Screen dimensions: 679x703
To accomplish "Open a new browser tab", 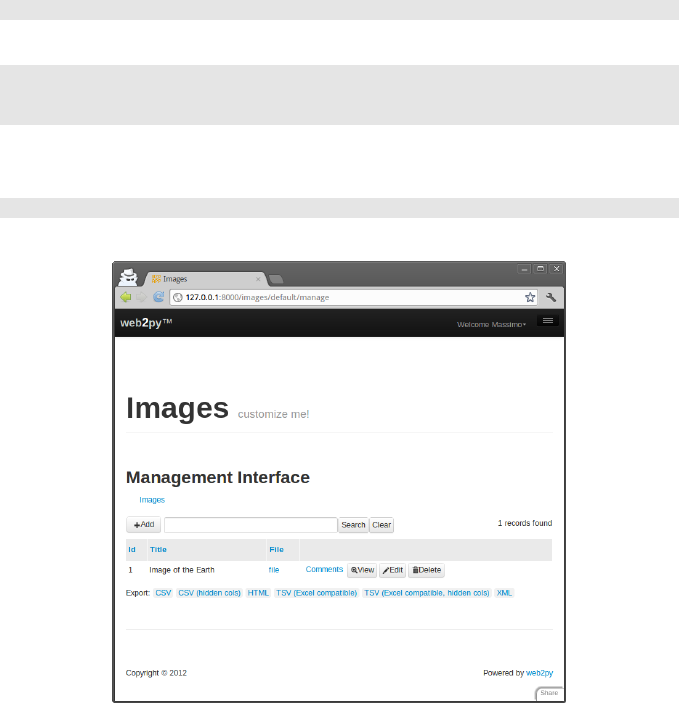I will click(x=276, y=279).
